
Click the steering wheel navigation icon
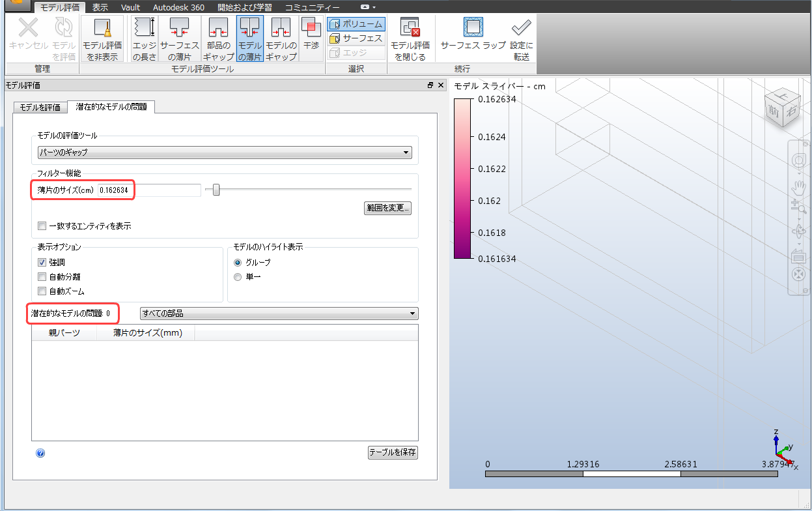coord(798,160)
